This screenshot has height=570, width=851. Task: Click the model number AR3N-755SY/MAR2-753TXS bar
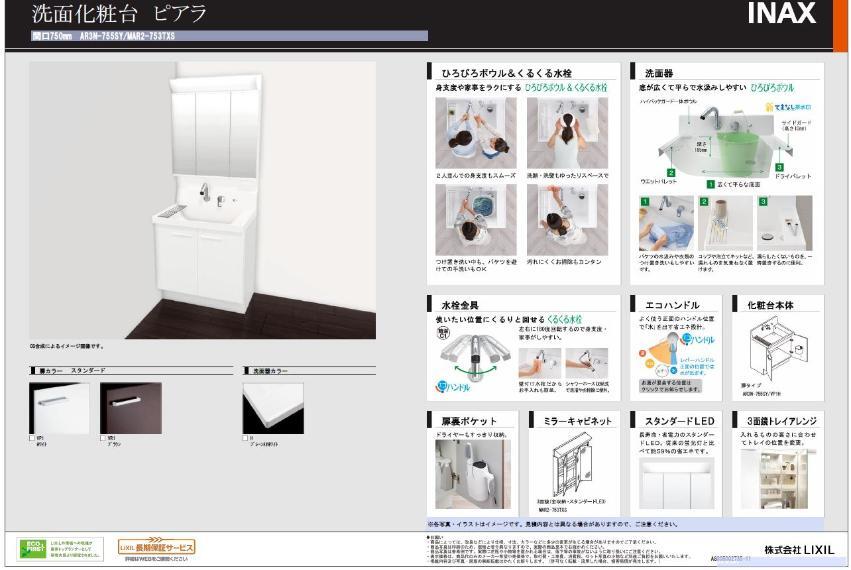(x=230, y=36)
